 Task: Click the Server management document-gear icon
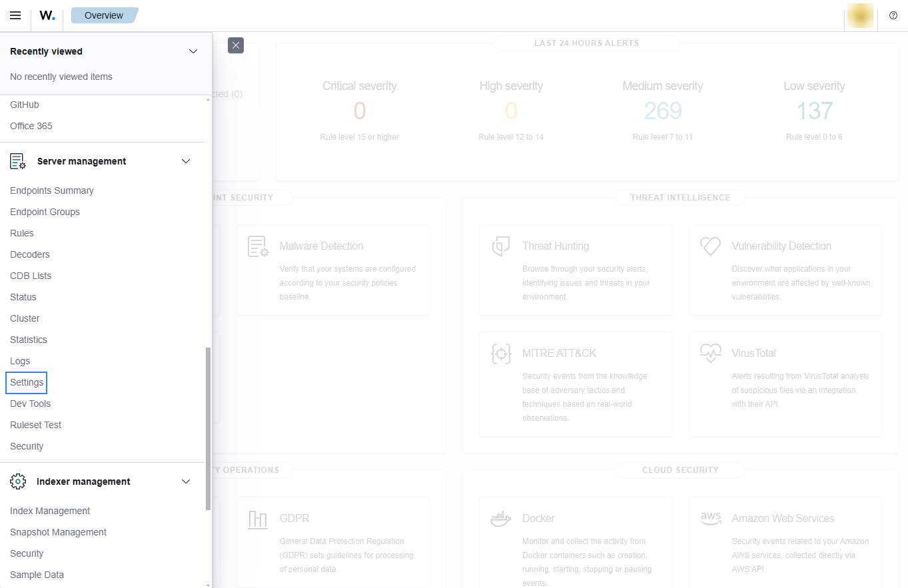18,161
